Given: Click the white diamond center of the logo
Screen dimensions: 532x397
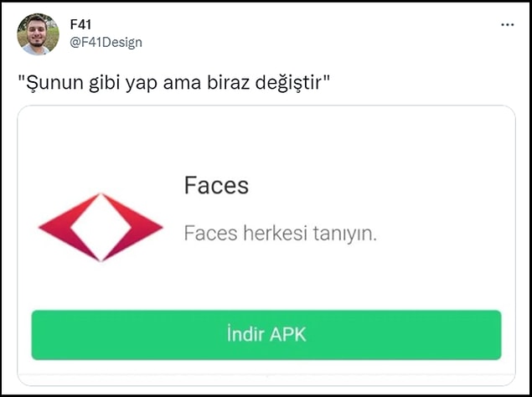Looking at the screenshot, I should pos(101,227).
